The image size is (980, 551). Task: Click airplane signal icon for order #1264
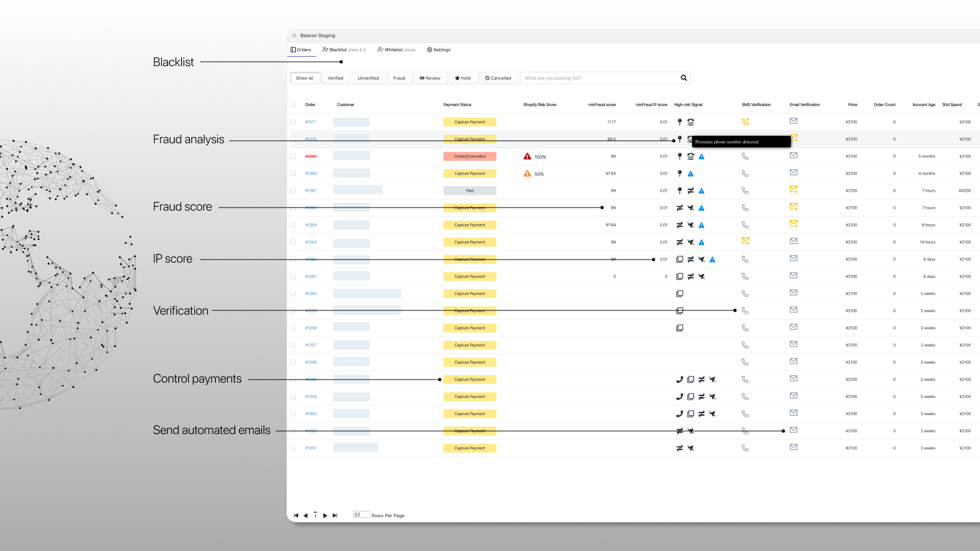690,225
